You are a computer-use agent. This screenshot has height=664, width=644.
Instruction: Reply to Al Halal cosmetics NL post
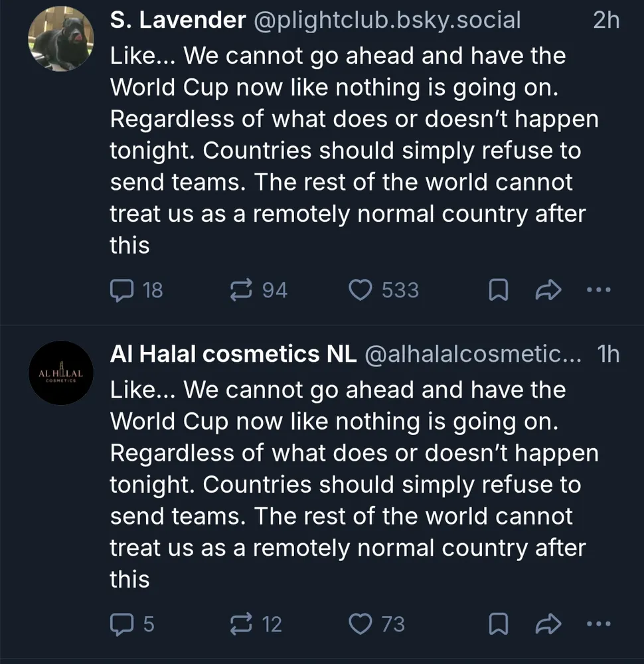coord(121,624)
